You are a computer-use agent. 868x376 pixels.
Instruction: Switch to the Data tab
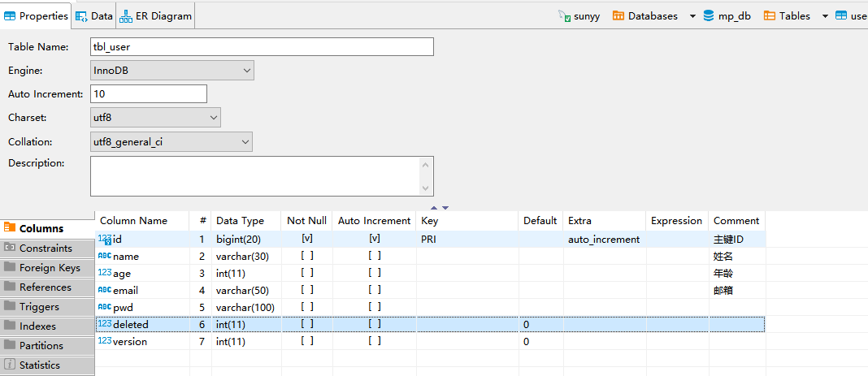pyautogui.click(x=94, y=15)
